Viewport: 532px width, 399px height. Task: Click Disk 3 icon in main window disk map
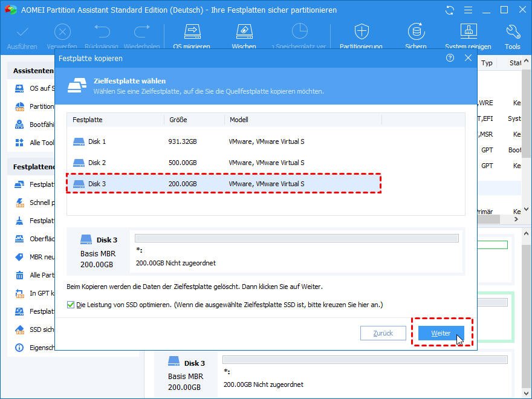point(174,362)
